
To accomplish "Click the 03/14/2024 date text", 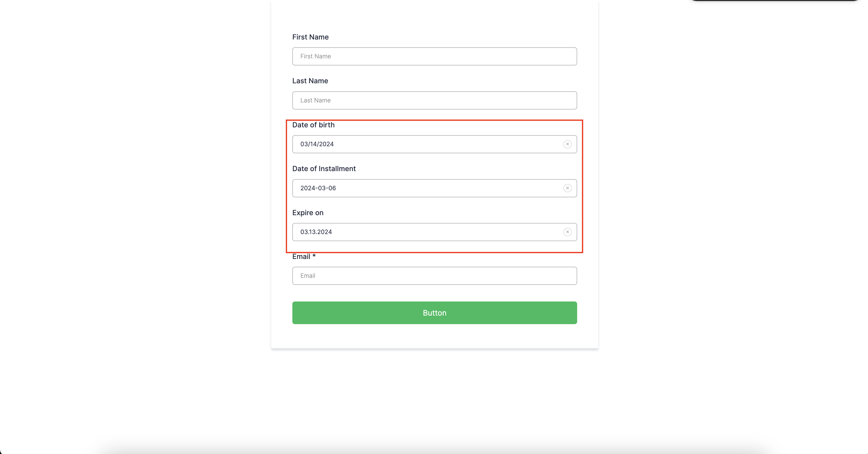I will click(x=317, y=144).
